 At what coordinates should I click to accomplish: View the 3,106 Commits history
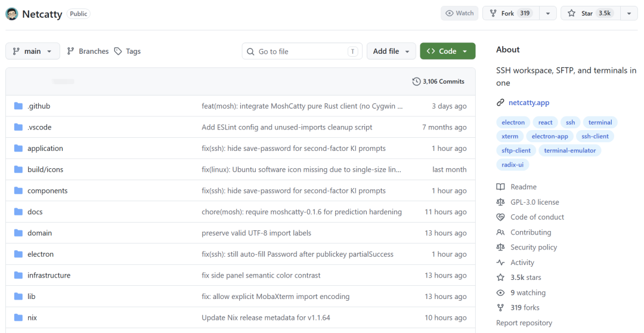[438, 81]
